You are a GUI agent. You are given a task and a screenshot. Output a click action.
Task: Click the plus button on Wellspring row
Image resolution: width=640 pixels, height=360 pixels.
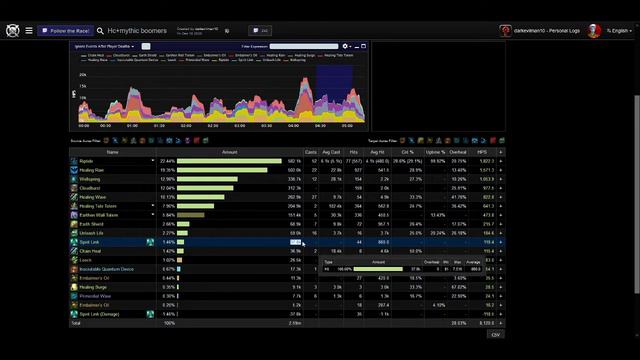pyautogui.click(x=501, y=179)
